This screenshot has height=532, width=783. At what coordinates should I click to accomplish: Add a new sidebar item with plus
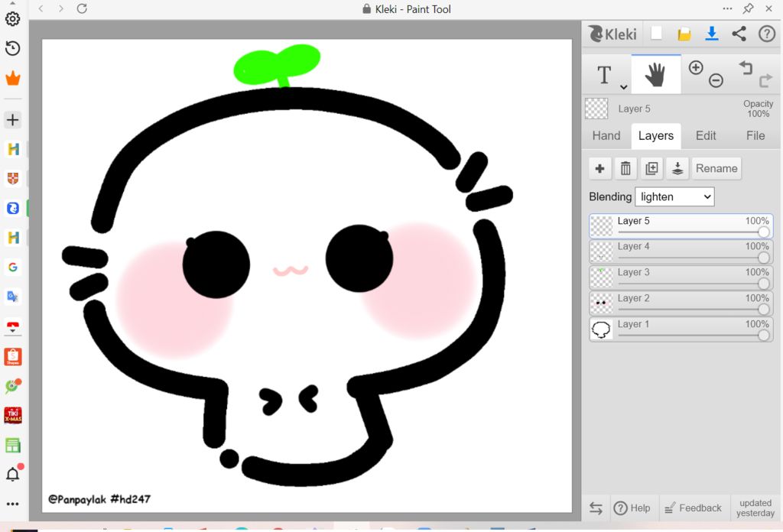[x=12, y=120]
